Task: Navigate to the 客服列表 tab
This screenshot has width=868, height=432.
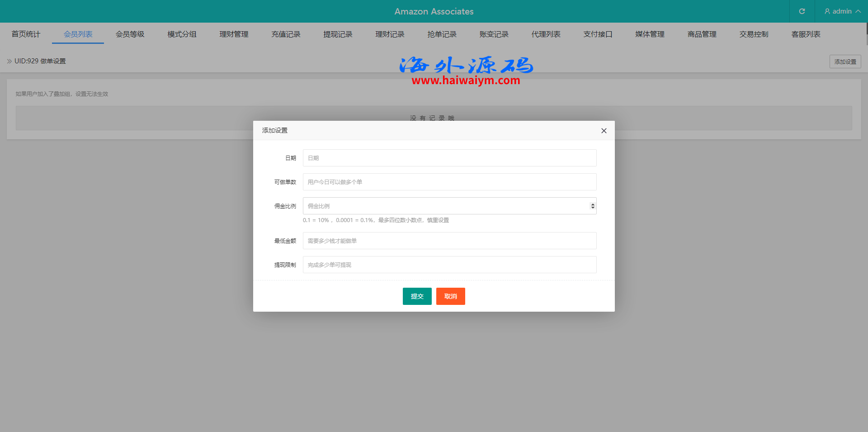Action: (x=806, y=34)
